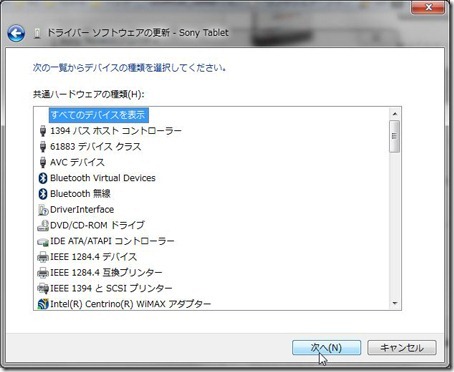This screenshot has height=372, width=454.
Task: Select IEEE 1284.4 互換プリンター entry
Action: tap(106, 273)
